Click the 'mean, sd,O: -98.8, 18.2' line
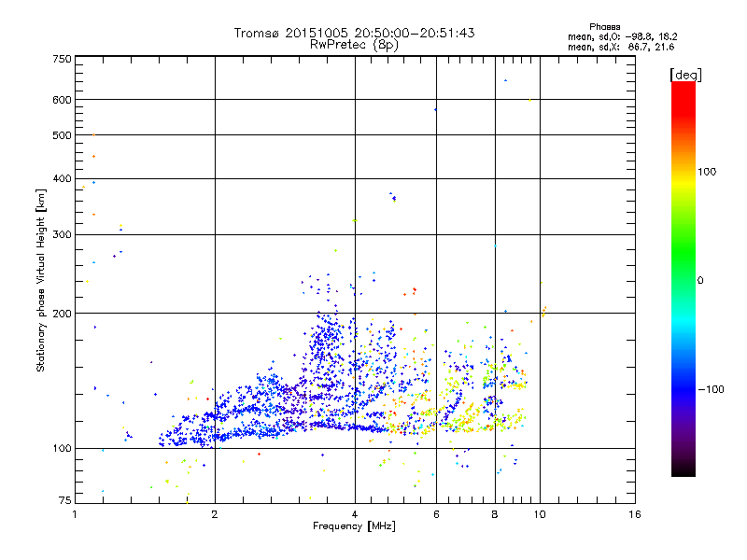 click(622, 36)
